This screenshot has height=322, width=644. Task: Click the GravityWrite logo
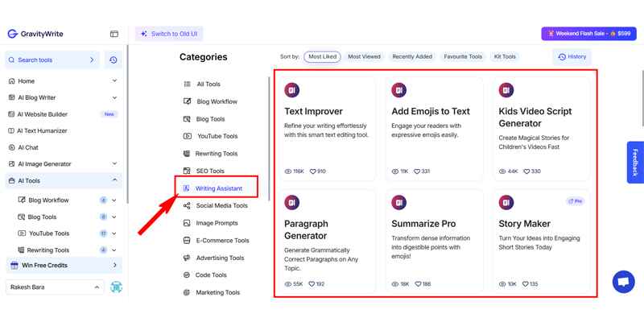coord(35,34)
